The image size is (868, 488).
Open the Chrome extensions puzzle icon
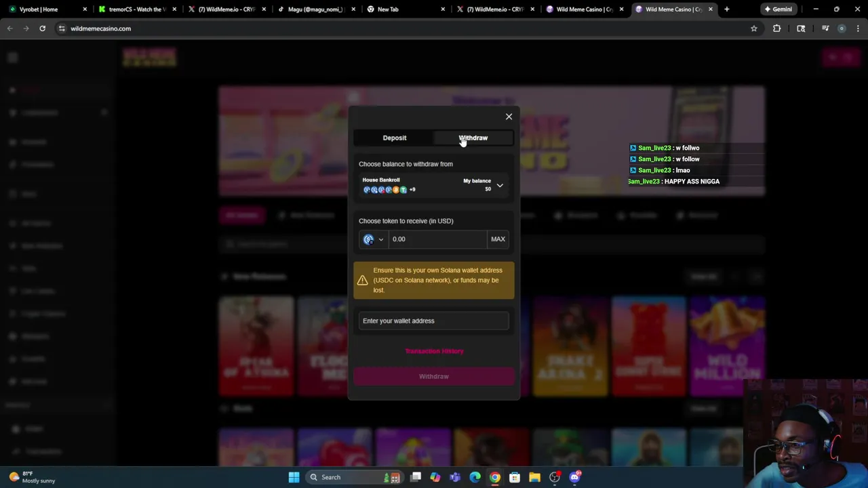(776, 28)
